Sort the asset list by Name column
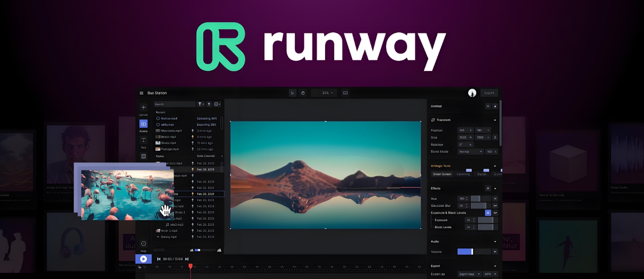 [x=160, y=156]
